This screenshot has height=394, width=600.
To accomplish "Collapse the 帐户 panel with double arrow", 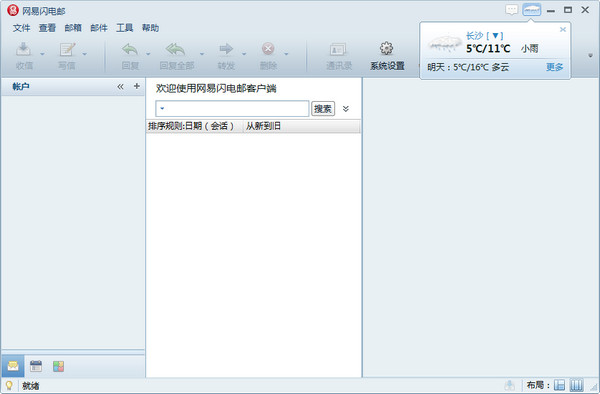I will tap(121, 86).
